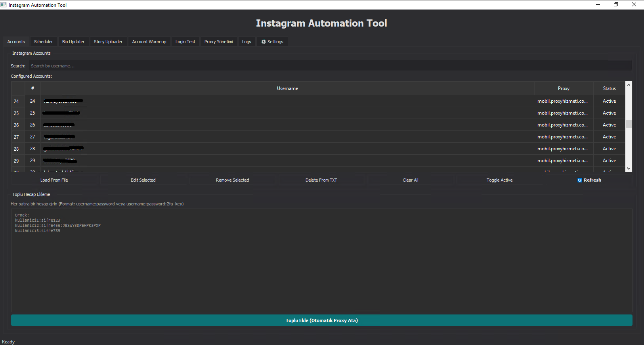Click the 'Toplu Hesap Ekleme' section title
This screenshot has width=644, height=345.
pos(31,194)
